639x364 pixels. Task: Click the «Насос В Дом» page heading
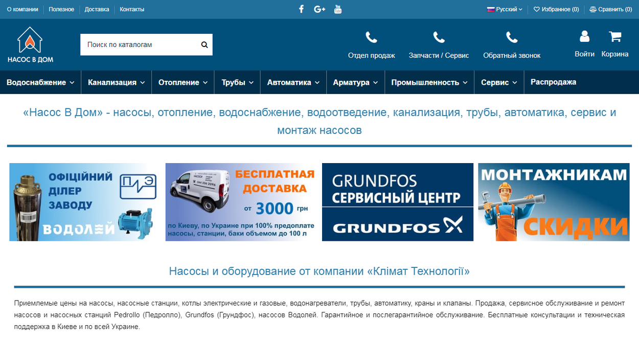tap(319, 121)
